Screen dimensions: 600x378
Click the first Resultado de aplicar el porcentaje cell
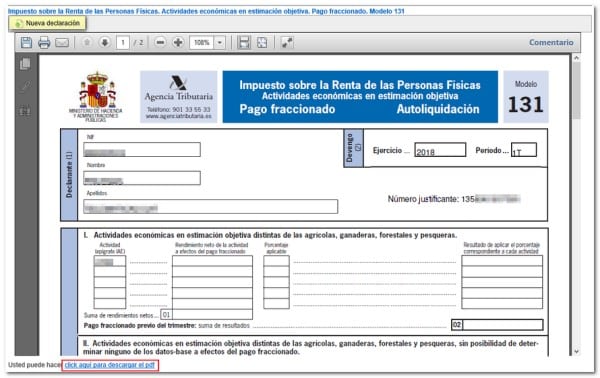(502, 261)
